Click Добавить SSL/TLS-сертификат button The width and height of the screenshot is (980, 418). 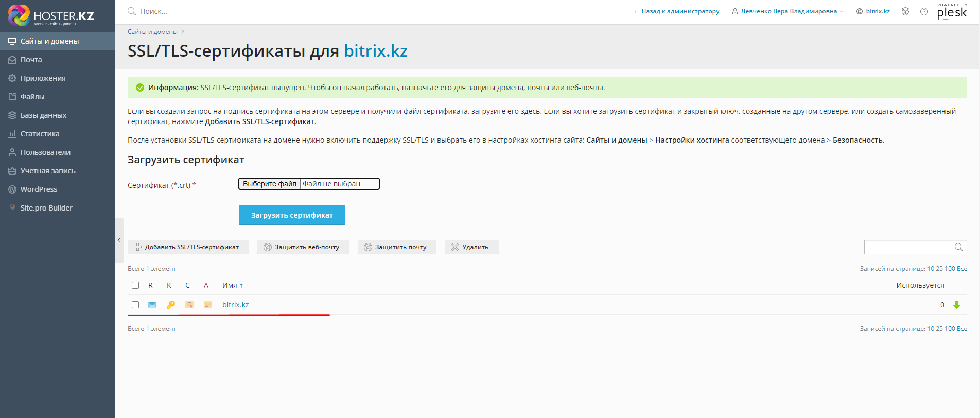pyautogui.click(x=188, y=247)
